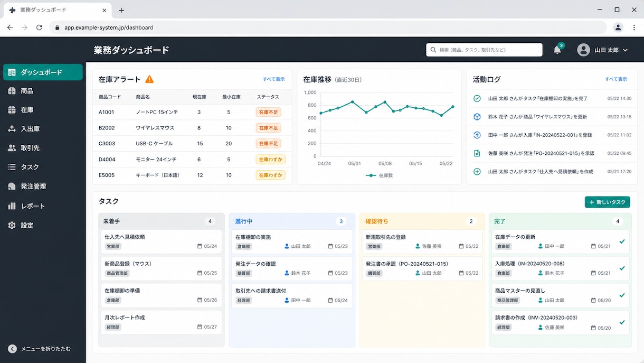Expand the 山田 太郎 account dropdown chevron
The image size is (644, 363).
pyautogui.click(x=626, y=50)
